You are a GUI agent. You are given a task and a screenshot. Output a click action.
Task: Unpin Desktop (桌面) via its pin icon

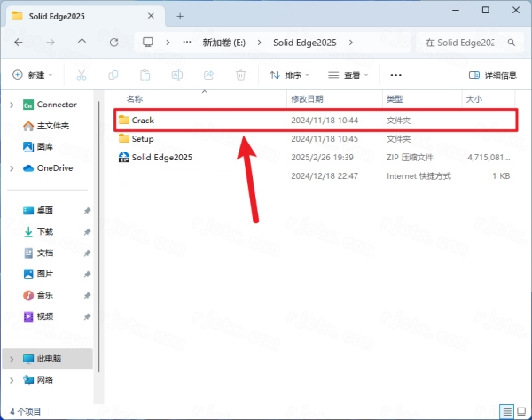tap(87, 211)
